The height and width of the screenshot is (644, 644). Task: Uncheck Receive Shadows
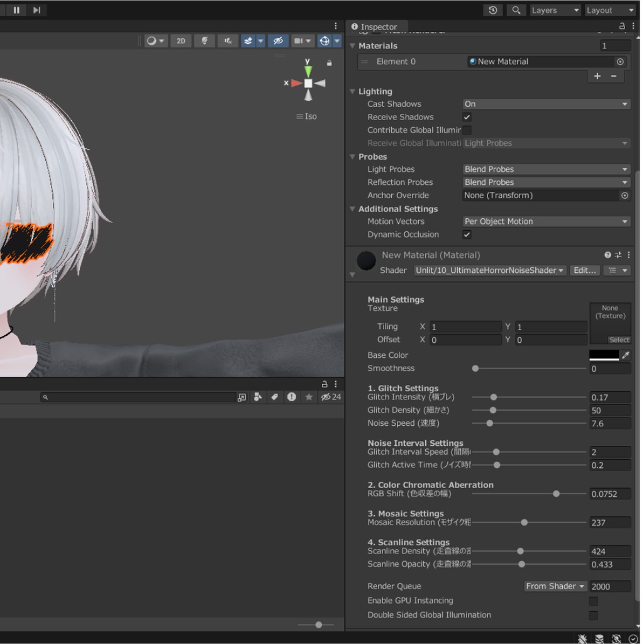coord(467,117)
